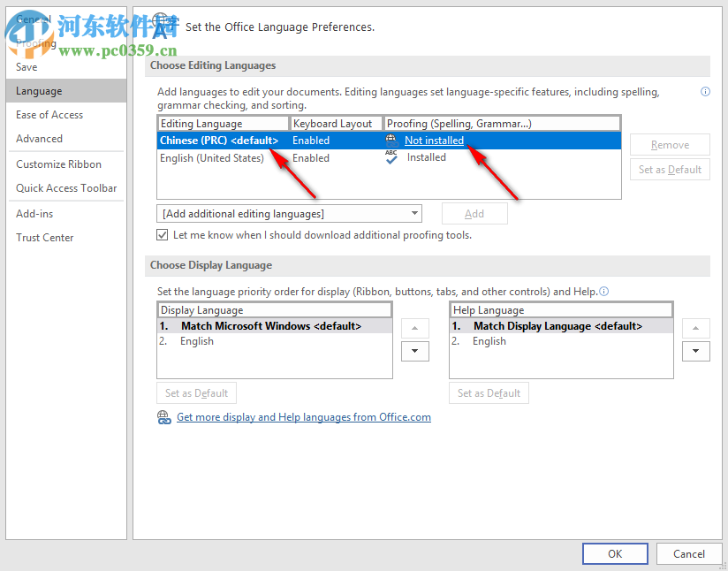Click the Help Language up arrow

tap(695, 327)
